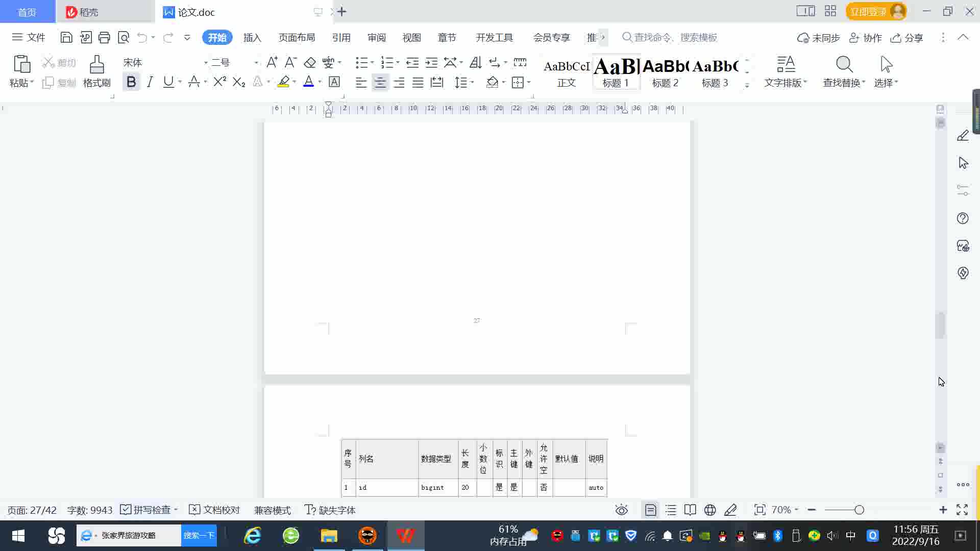This screenshot has width=980, height=551.
Task: Click the command search field (查找命令)
Action: click(x=675, y=37)
